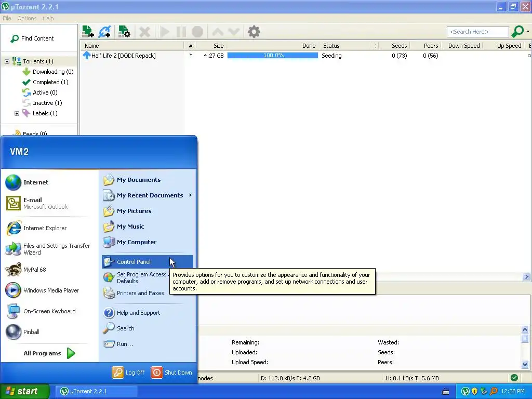Click Find Content in sidebar
This screenshot has height=399, width=532.
tap(33, 38)
